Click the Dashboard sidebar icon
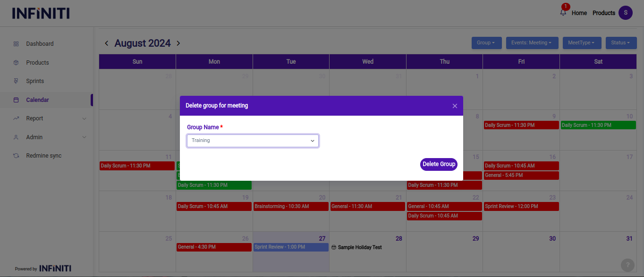The image size is (644, 277). click(x=16, y=44)
